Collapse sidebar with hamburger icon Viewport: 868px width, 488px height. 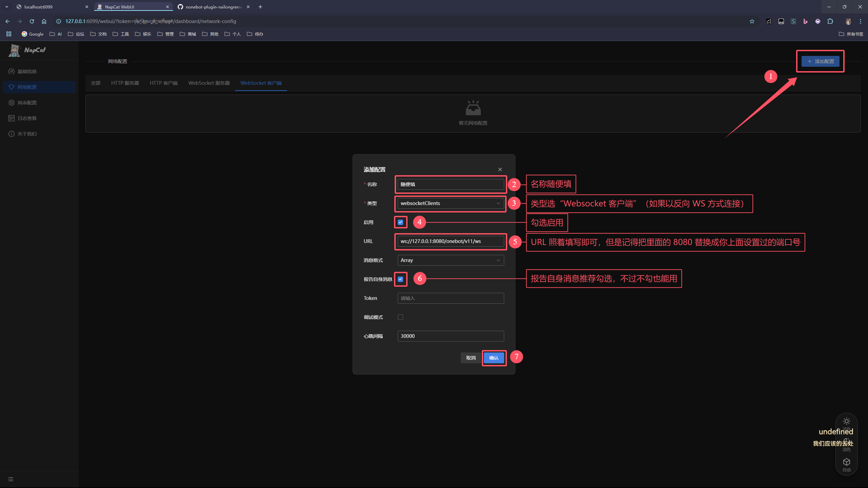(11, 479)
